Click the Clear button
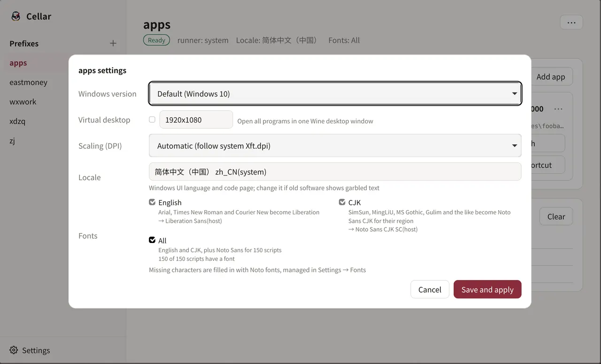601x364 pixels. pyautogui.click(x=556, y=217)
